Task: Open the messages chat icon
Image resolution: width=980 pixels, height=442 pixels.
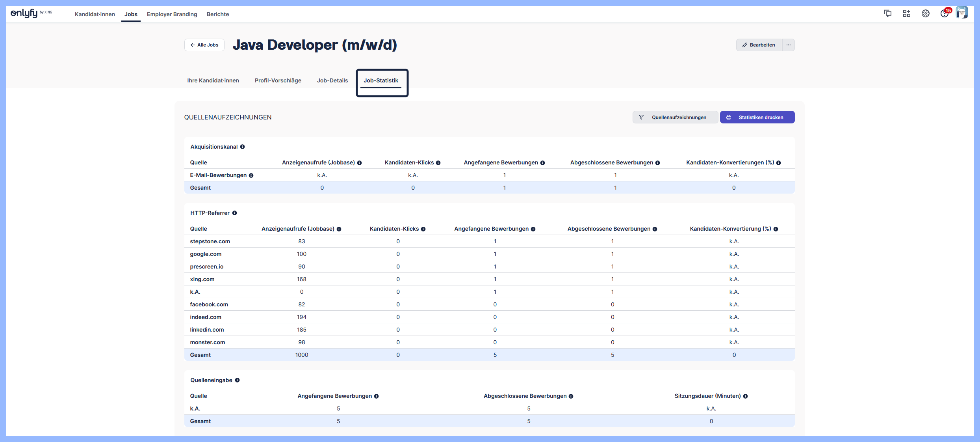Action: [888, 14]
